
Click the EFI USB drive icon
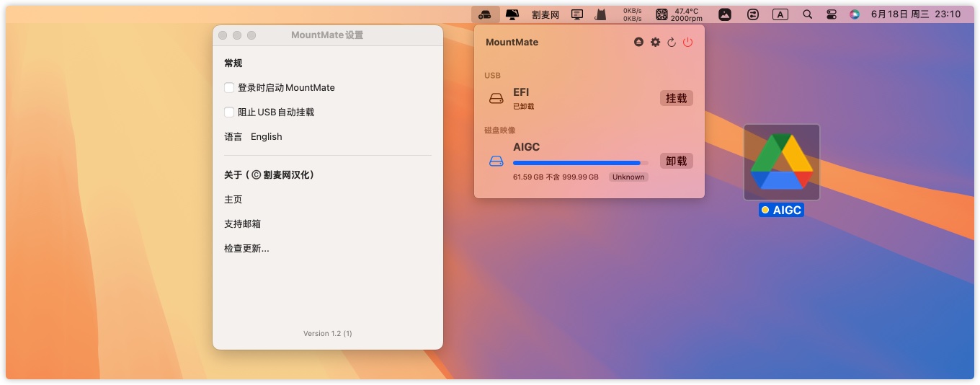496,98
